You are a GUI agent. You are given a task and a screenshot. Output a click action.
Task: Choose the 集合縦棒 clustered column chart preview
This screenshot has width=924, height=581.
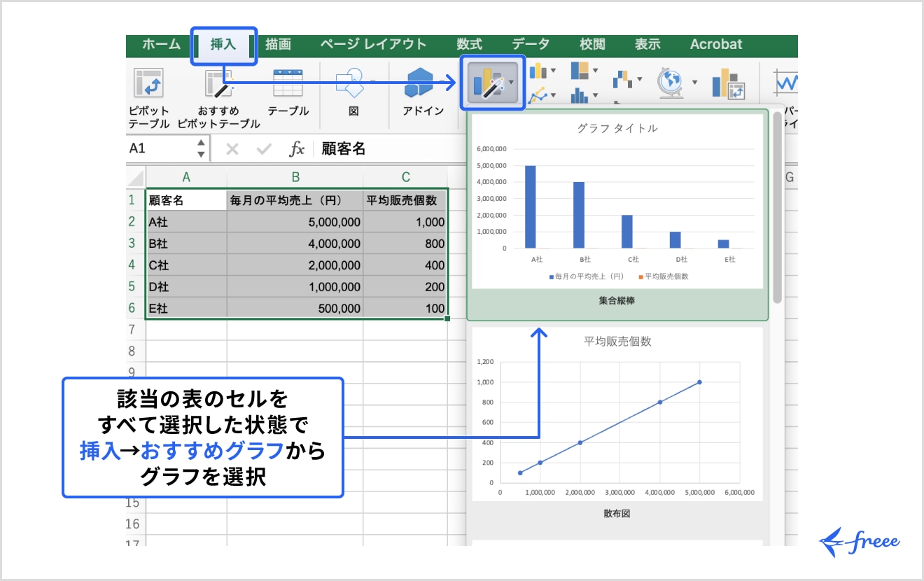pos(617,210)
